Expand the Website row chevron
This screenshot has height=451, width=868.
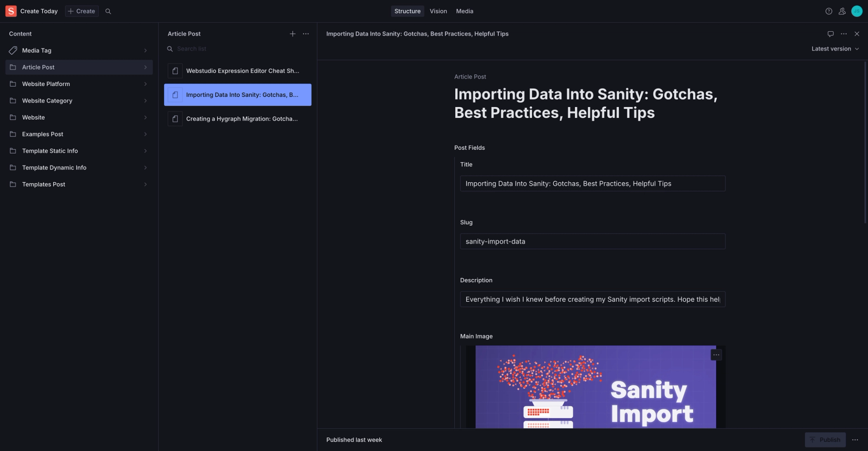(x=146, y=117)
